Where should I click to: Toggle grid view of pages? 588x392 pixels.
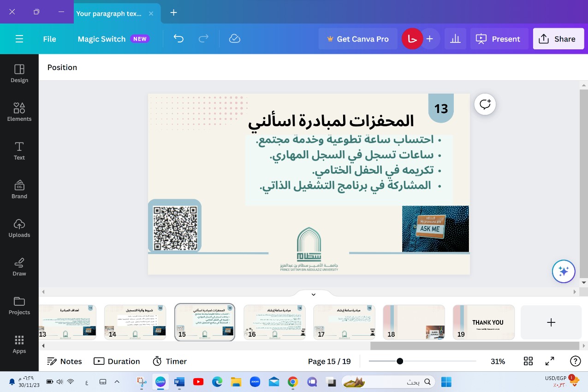click(x=528, y=361)
